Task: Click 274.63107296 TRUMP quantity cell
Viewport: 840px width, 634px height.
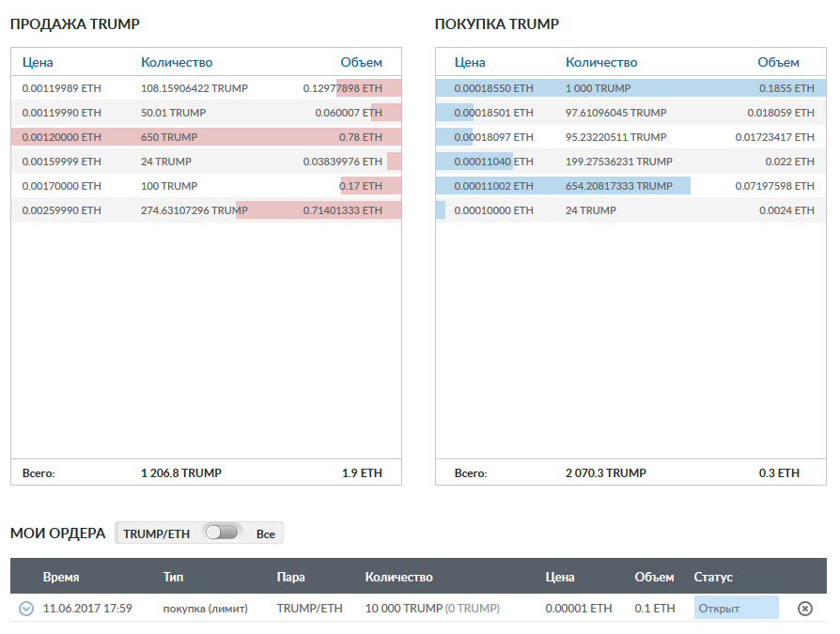Action: (x=194, y=209)
